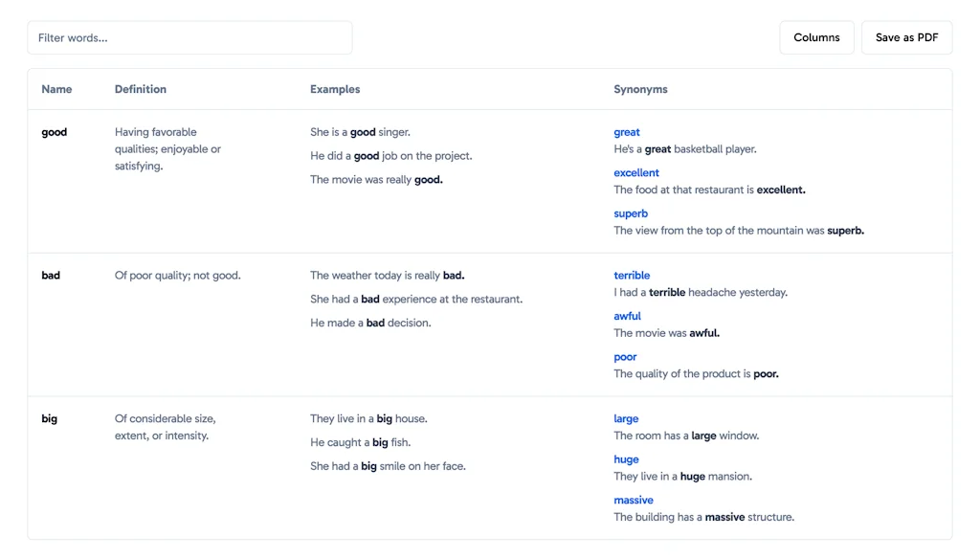Open the synonym link 'huge'

point(626,459)
